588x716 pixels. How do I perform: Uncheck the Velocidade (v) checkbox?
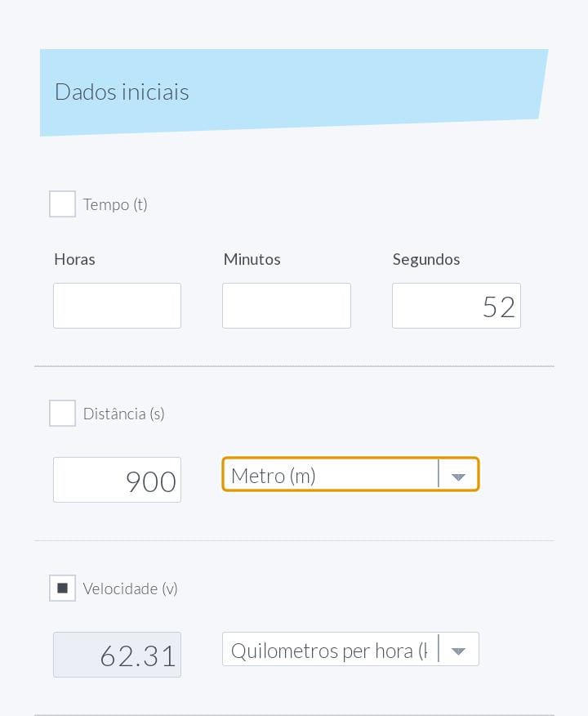pyautogui.click(x=63, y=588)
